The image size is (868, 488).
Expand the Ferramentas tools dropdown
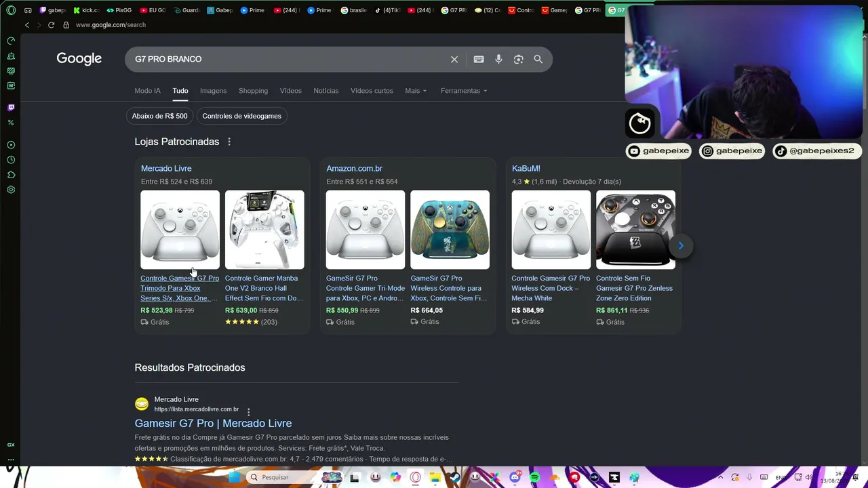click(464, 91)
